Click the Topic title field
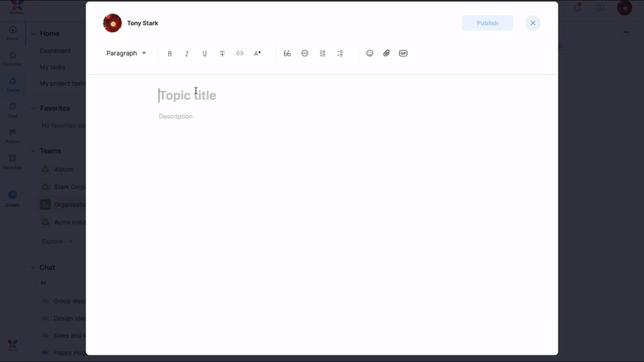 point(188,95)
